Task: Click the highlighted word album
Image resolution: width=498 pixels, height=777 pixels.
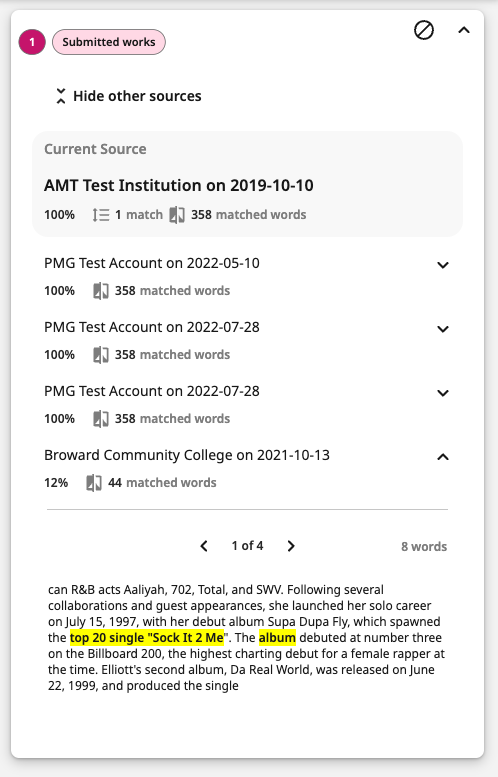Action: click(x=277, y=638)
